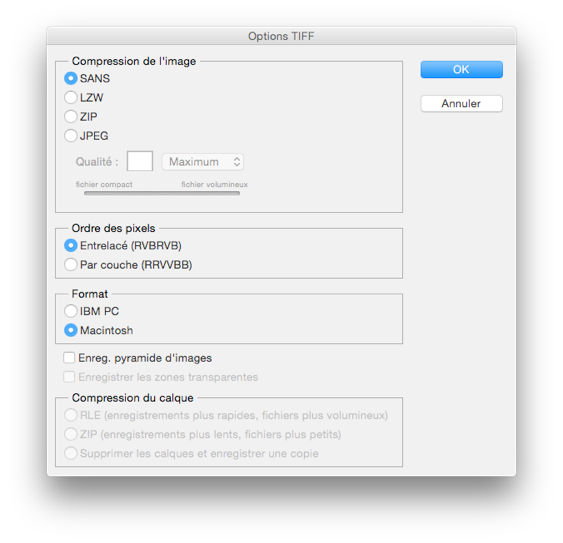Click the Annuler button
563x543 pixels.
click(461, 104)
